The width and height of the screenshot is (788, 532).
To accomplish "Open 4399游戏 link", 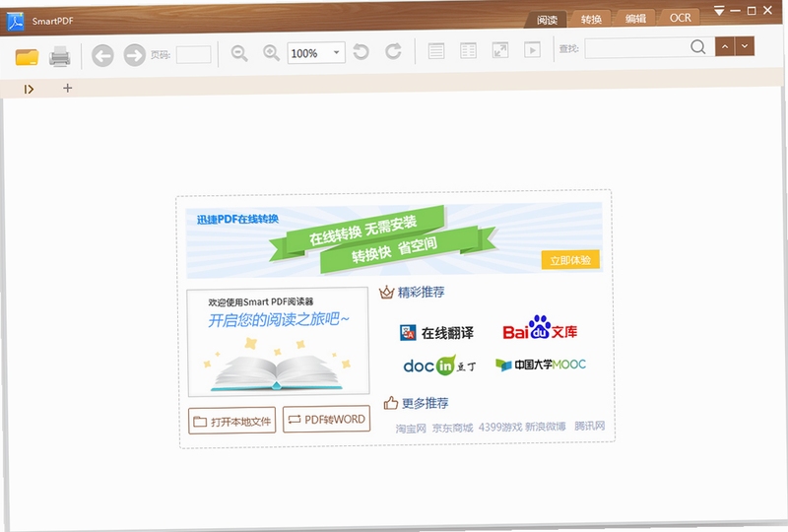I will point(500,428).
